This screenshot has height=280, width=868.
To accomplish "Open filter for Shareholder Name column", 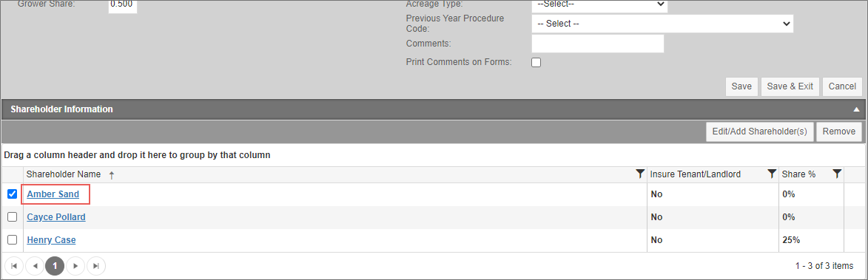I will click(640, 174).
